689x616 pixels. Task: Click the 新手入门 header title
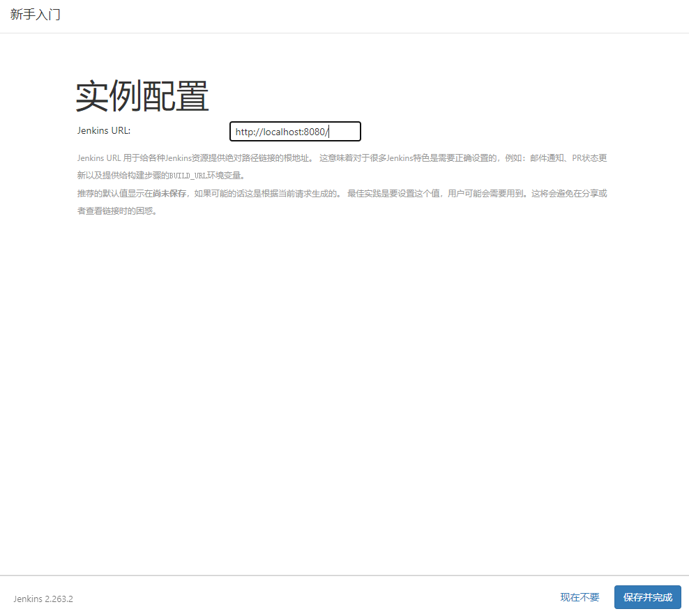35,15
